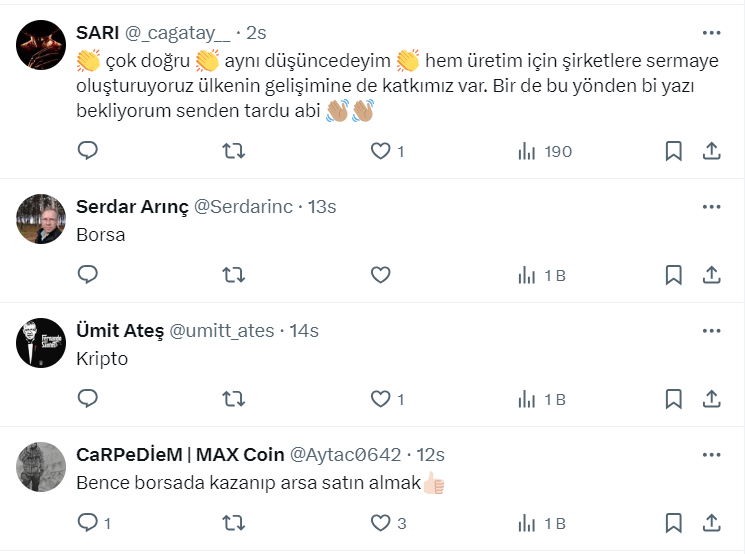
Task: Reply to SARI's tweet
Action: coord(88,151)
